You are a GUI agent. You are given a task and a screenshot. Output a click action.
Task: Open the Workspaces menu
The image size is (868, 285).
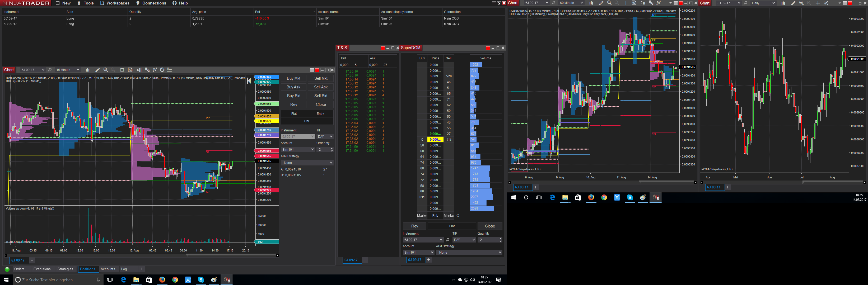point(115,3)
